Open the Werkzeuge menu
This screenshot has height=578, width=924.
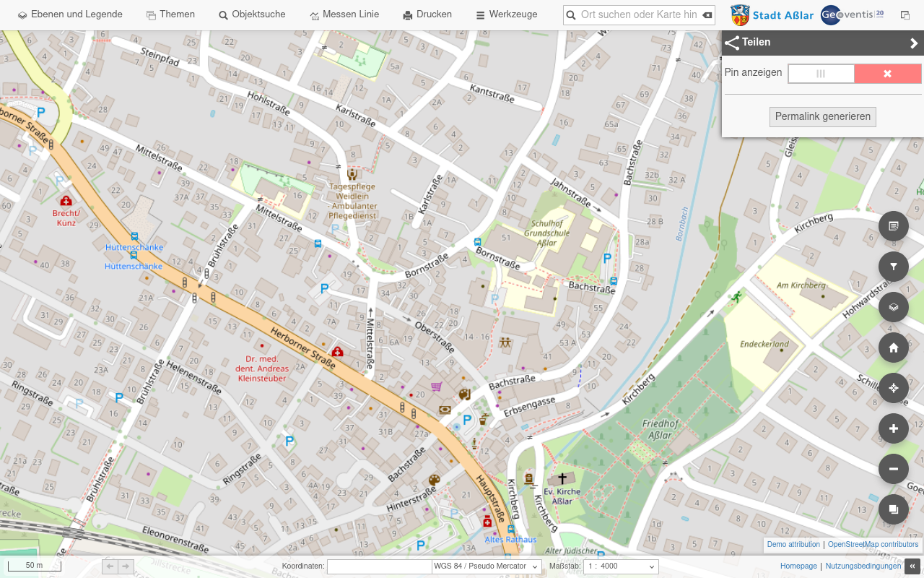pyautogui.click(x=506, y=14)
